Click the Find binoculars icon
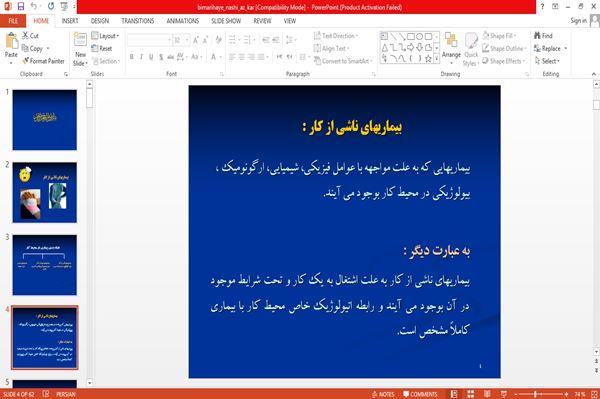This screenshot has width=600, height=399. click(x=543, y=36)
